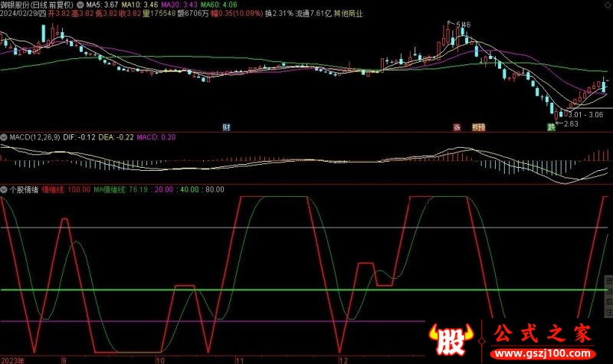Image resolution: width=613 pixels, height=364 pixels.
Task: Click the month 10 timeline marker
Action: (160, 360)
